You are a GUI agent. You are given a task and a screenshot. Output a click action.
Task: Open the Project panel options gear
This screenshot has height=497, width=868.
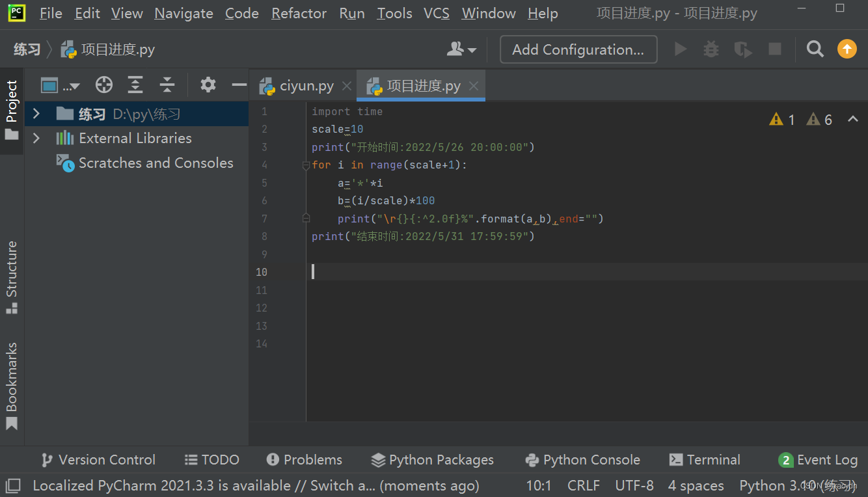point(207,85)
